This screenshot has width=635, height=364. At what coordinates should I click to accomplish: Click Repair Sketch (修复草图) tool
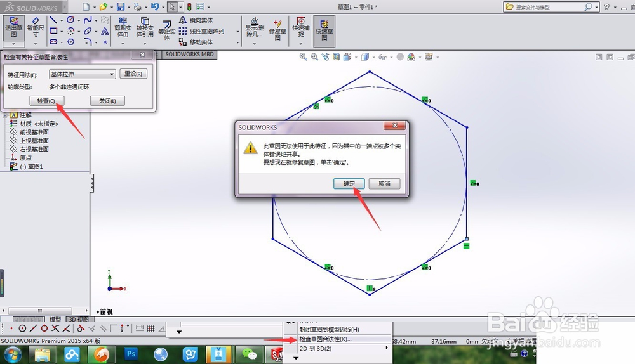(x=277, y=29)
